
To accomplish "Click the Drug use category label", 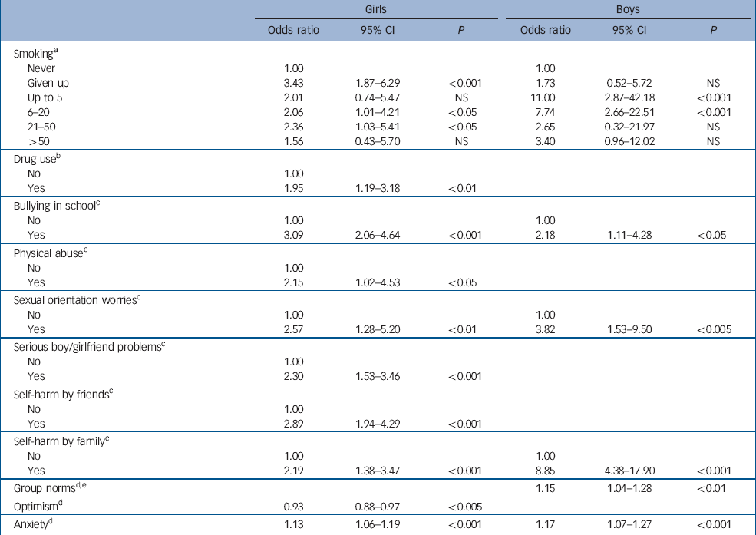I will 41,158.
